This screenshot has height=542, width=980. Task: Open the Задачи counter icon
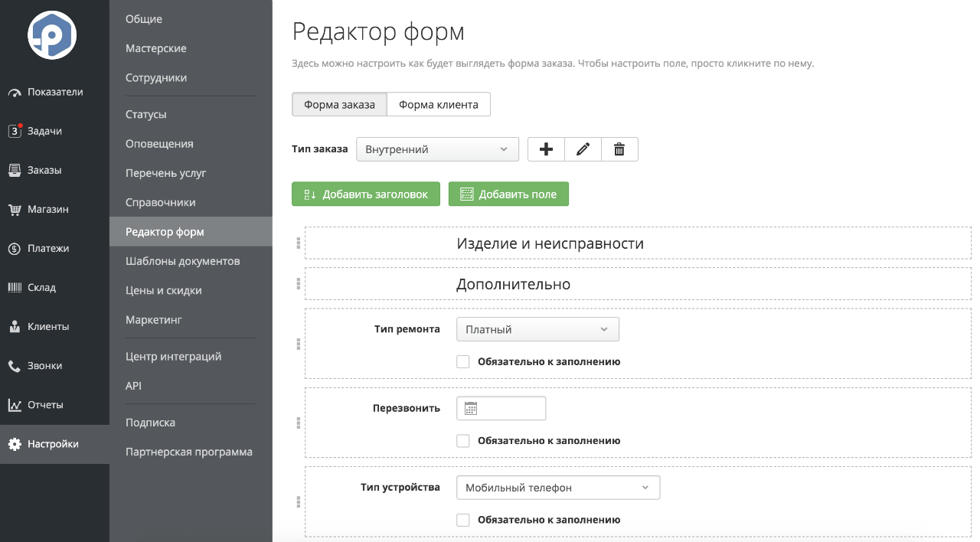click(x=15, y=131)
